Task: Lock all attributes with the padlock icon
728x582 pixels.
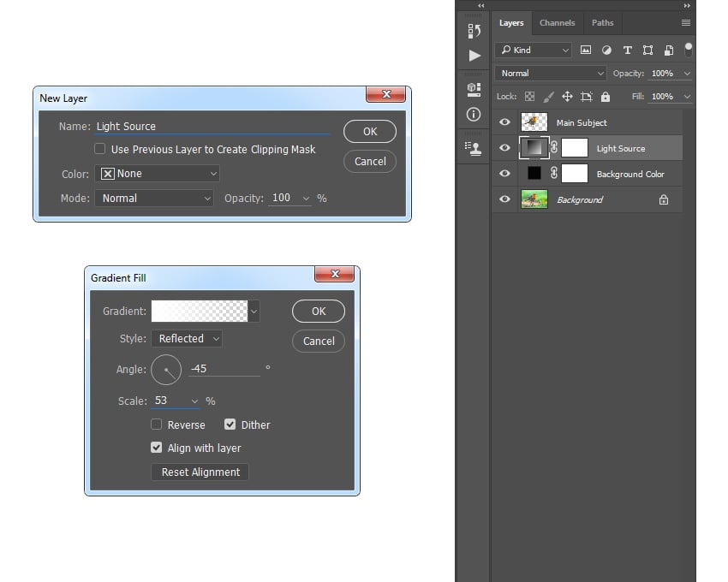Action: tap(605, 96)
